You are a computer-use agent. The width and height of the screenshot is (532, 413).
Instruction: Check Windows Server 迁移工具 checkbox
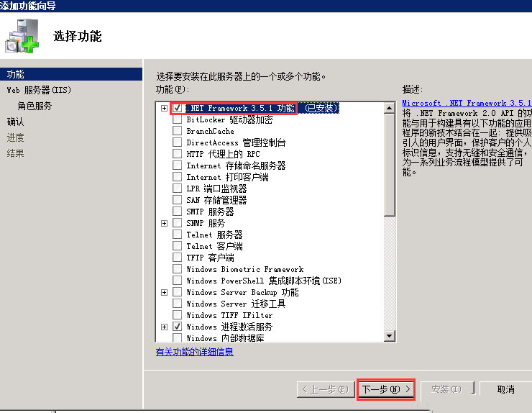click(x=177, y=304)
